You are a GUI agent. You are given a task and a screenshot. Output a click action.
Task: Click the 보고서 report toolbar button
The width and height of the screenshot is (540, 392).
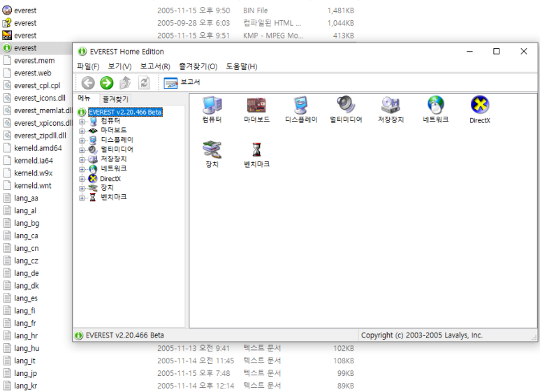(x=182, y=82)
